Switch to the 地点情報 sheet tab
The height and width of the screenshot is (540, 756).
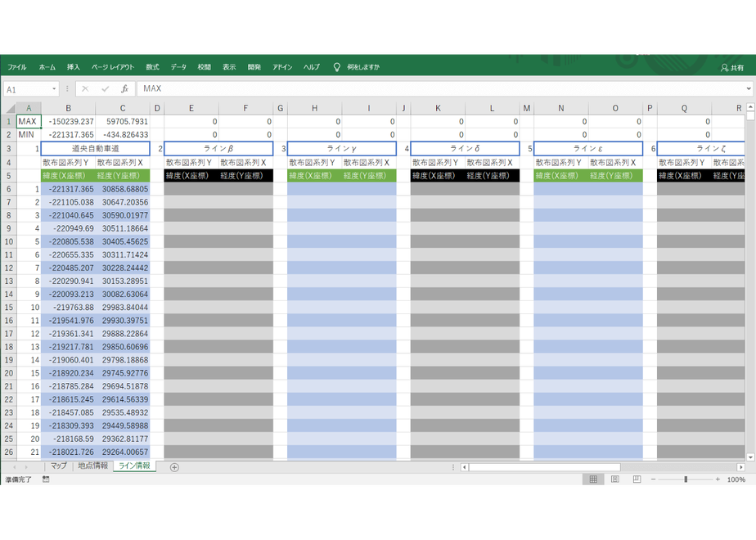click(x=92, y=466)
